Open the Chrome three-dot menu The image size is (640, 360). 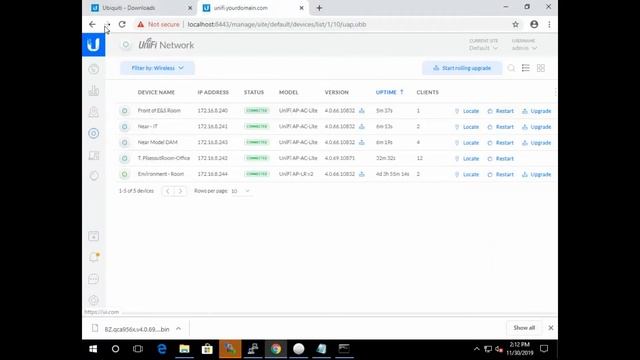pyautogui.click(x=549, y=24)
